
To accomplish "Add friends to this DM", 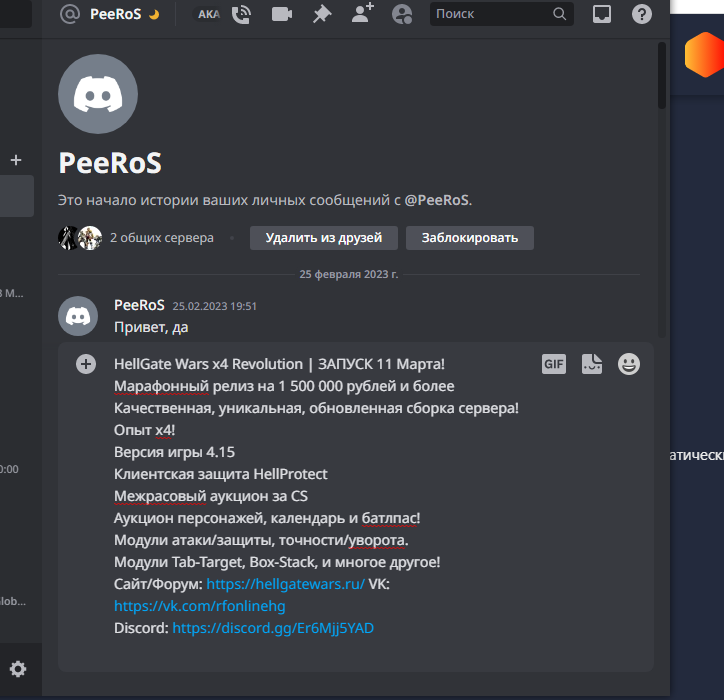I will 362,13.
